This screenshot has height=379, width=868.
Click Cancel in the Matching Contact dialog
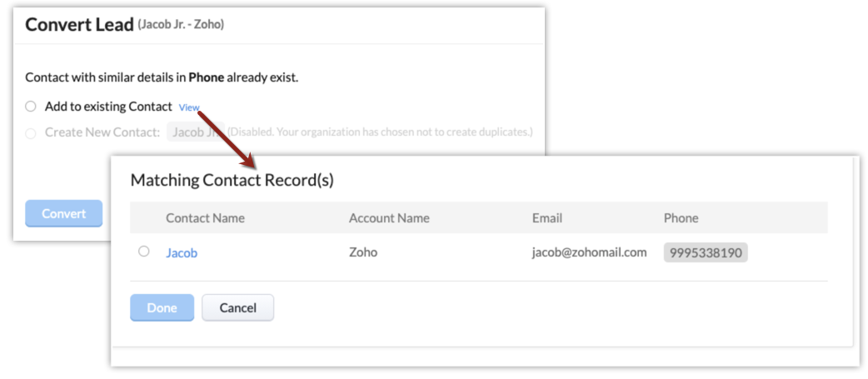point(237,307)
